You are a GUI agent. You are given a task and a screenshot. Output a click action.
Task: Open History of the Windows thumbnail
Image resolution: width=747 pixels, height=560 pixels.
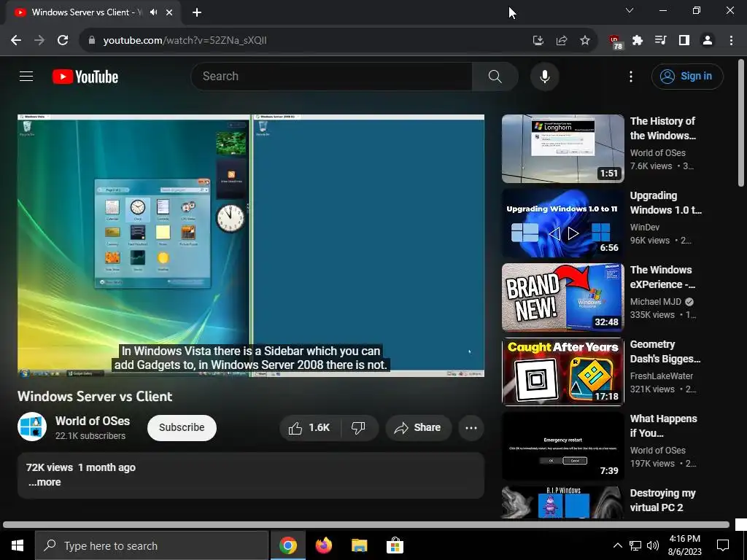(562, 149)
